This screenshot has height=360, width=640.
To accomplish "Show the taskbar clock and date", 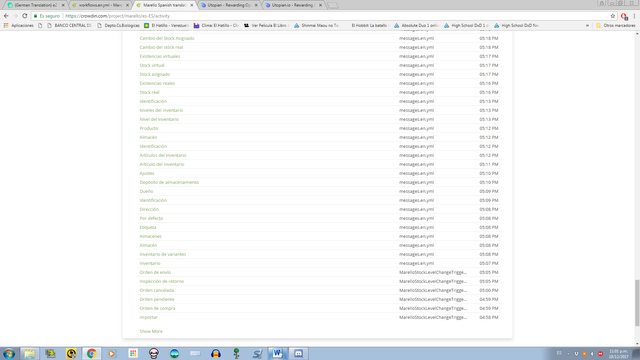I will point(619,353).
